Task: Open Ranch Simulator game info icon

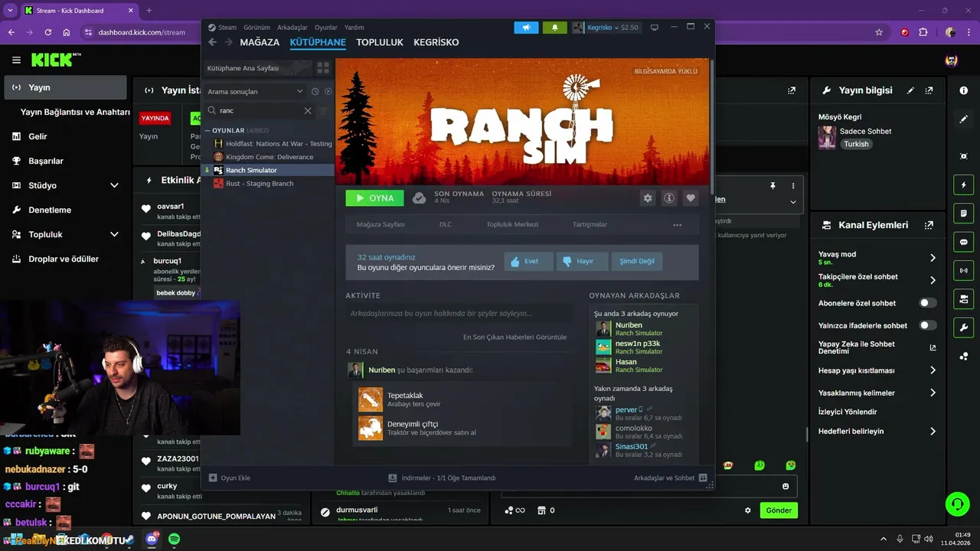Action: pos(669,198)
